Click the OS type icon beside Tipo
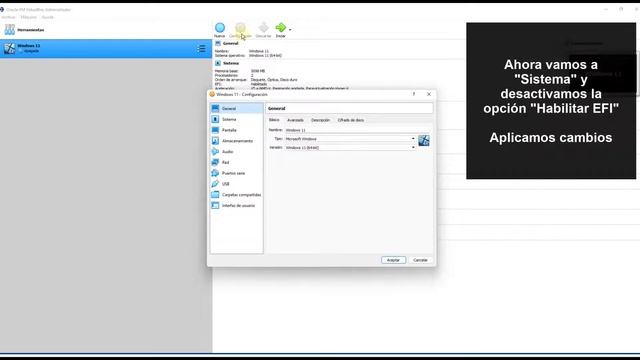640x360 pixels. coord(424,141)
